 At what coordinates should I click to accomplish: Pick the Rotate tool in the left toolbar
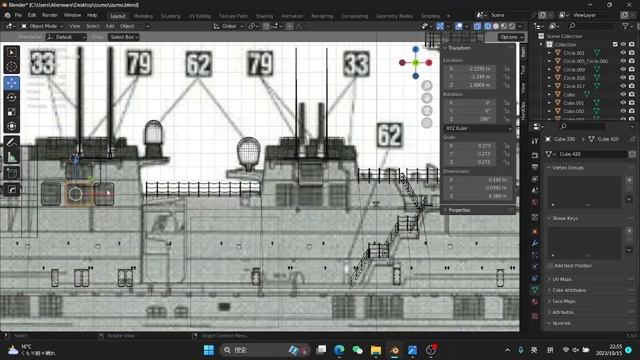click(11, 97)
